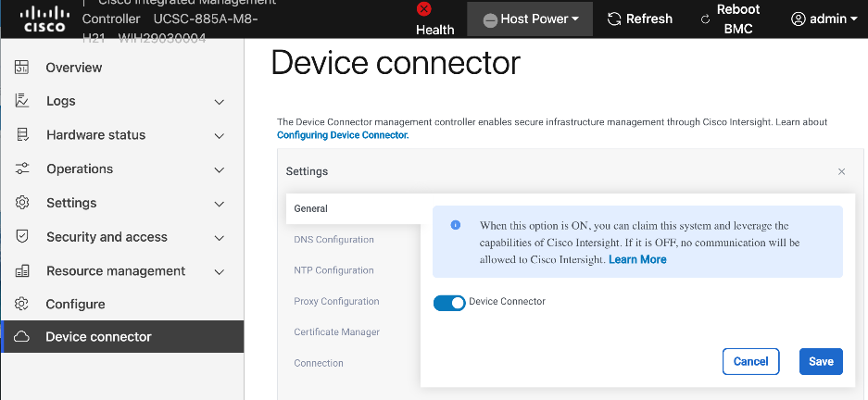Follow the Learn More link
This screenshot has width=868, height=400.
[637, 259]
